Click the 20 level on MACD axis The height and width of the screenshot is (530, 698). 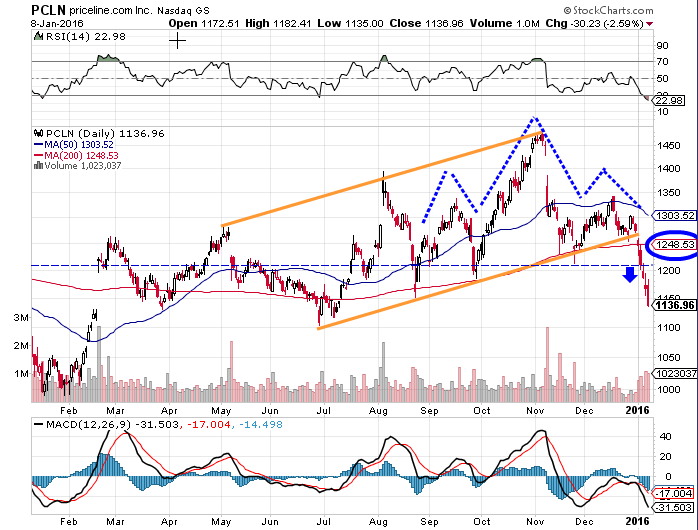click(x=665, y=457)
